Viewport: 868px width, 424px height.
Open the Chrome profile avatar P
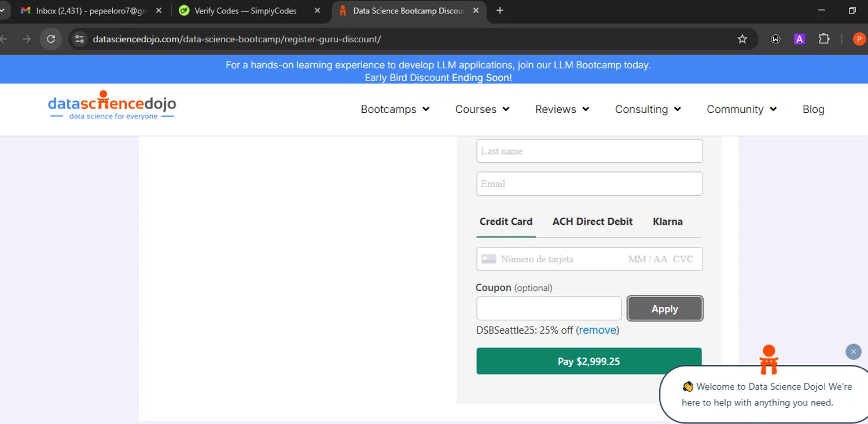coord(859,39)
